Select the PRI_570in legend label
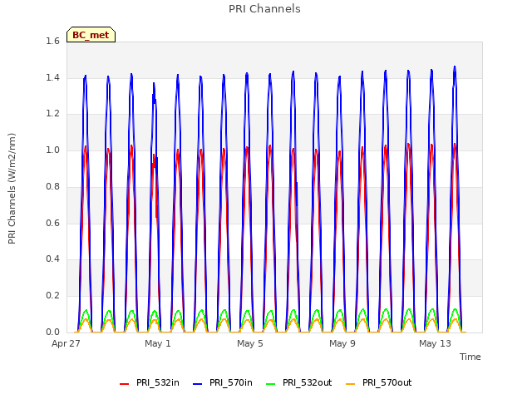 [231, 382]
